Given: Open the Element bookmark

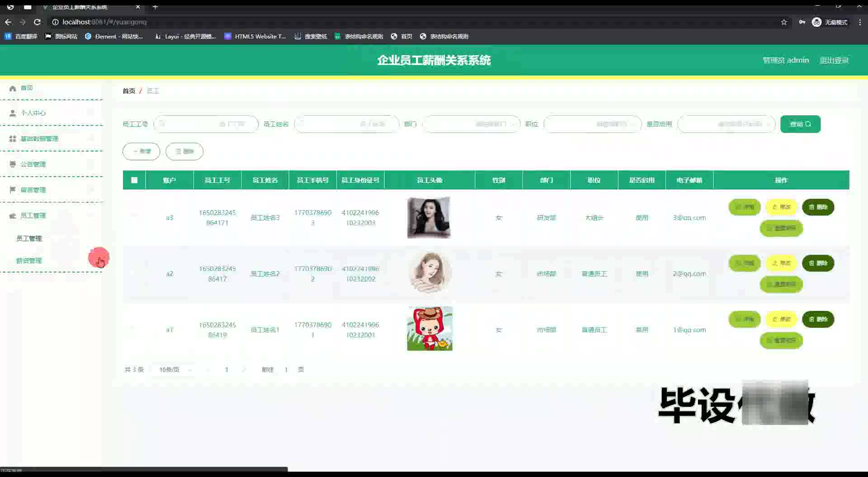Looking at the screenshot, I should click(114, 37).
